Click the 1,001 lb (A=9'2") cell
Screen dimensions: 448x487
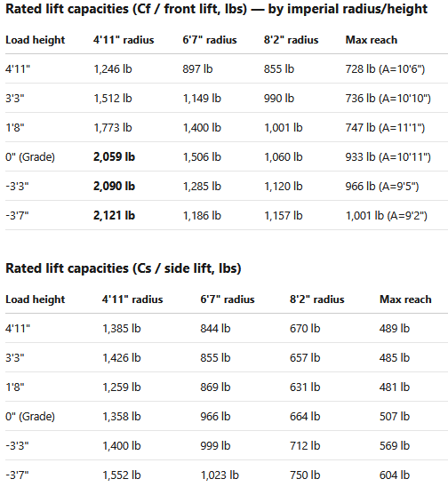tap(387, 216)
